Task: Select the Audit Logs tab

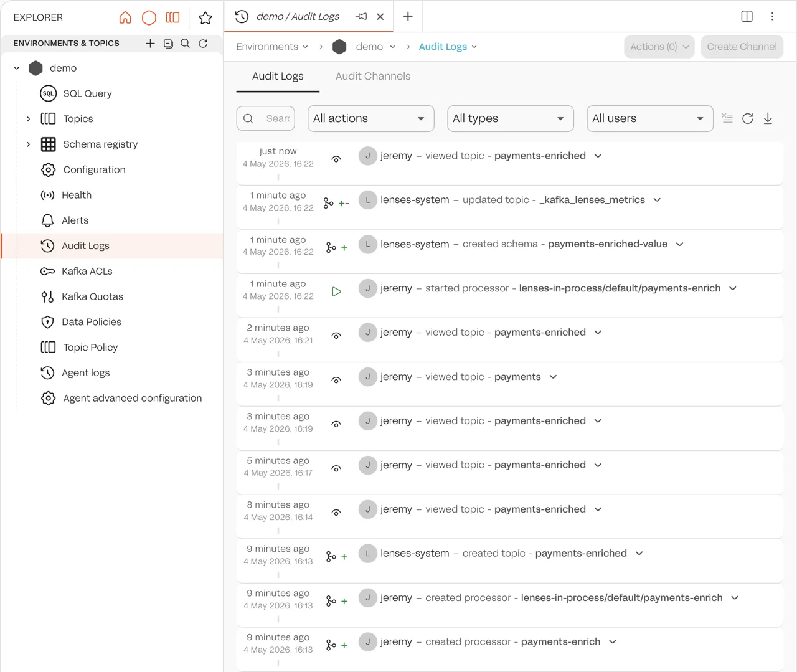Action: (278, 76)
